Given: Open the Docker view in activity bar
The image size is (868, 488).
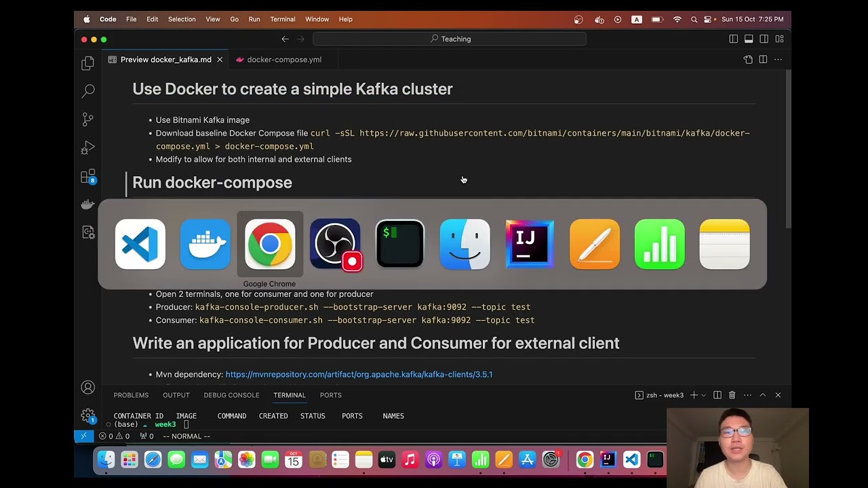Looking at the screenshot, I should (87, 204).
